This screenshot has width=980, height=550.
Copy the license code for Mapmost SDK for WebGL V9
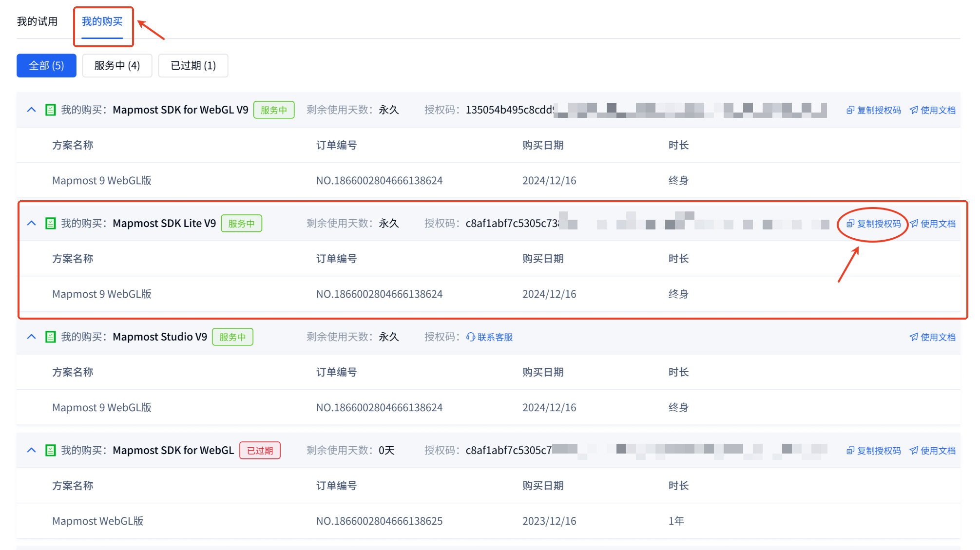tap(874, 110)
